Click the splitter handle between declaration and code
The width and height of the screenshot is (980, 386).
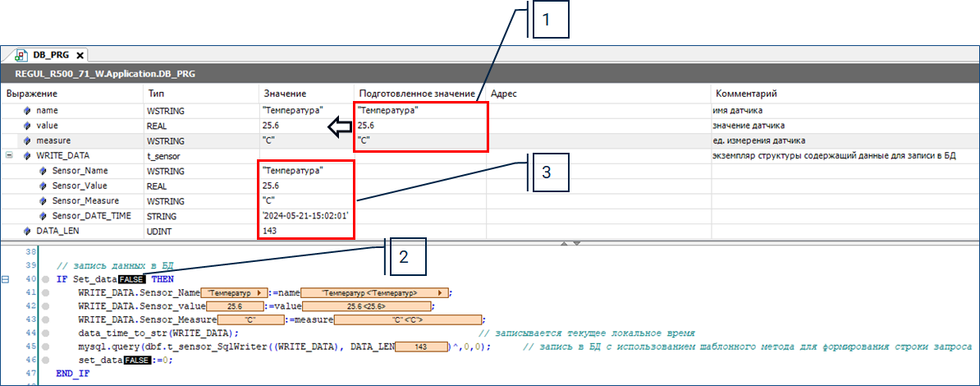[570, 243]
